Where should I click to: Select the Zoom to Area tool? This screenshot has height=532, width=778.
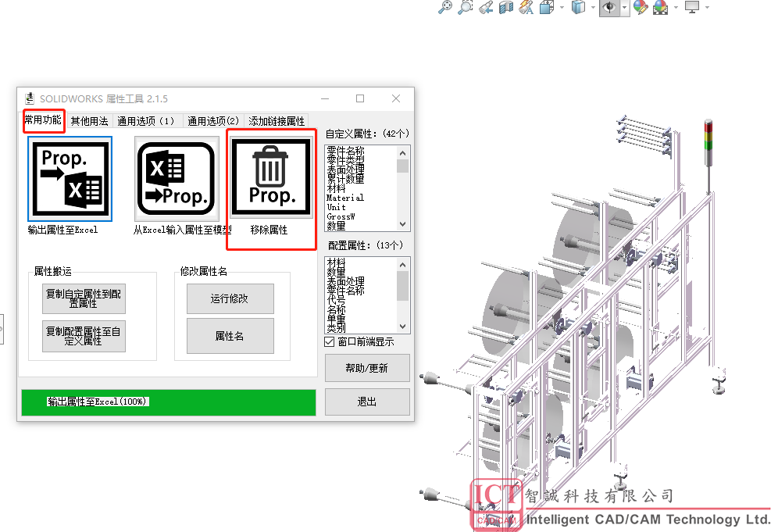(x=465, y=7)
